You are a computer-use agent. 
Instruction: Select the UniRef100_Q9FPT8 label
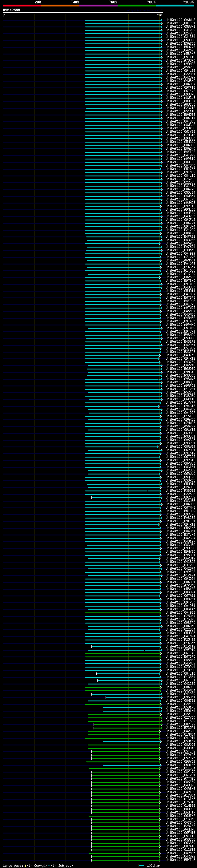(180, 88)
